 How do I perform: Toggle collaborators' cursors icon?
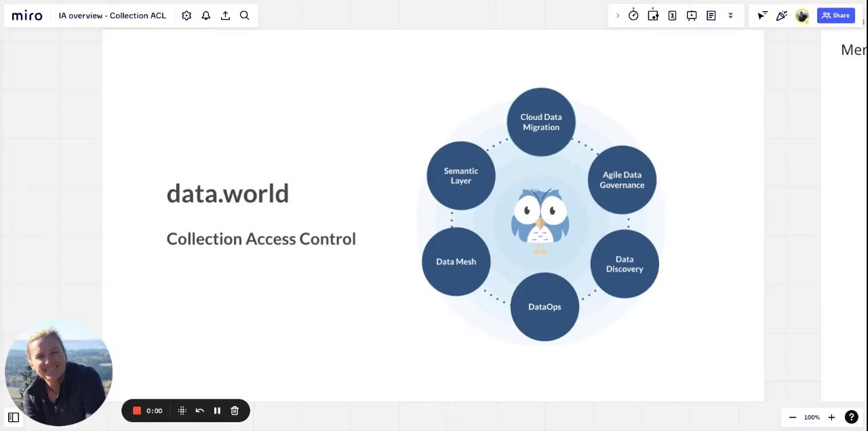[x=762, y=16]
